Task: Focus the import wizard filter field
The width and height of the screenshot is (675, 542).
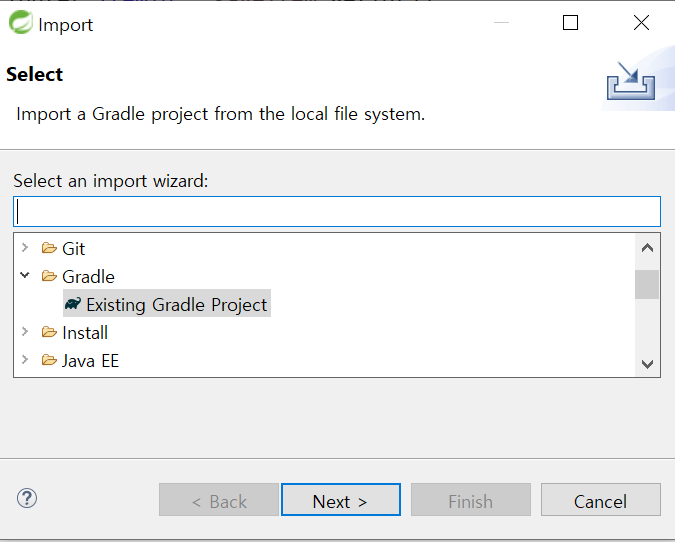Action: point(337,211)
